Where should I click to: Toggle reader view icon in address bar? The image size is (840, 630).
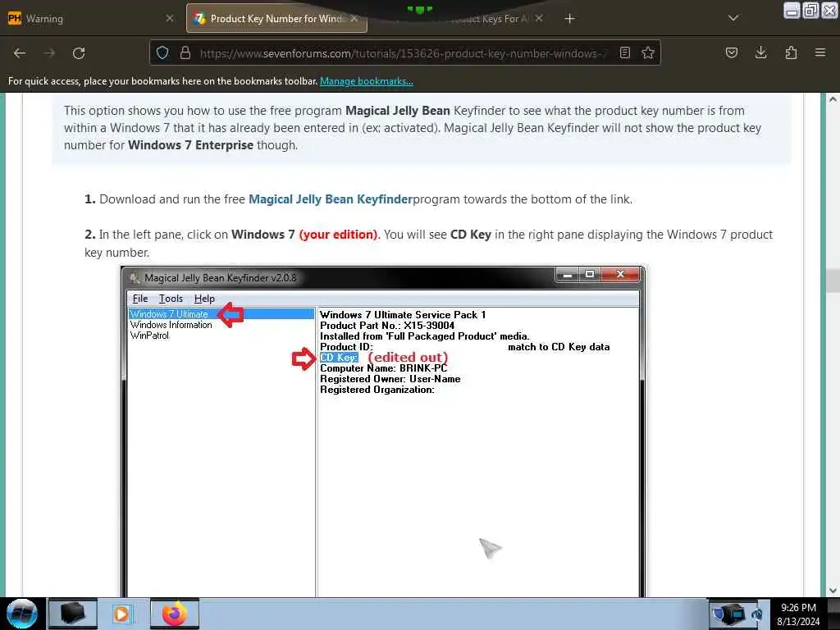[624, 52]
